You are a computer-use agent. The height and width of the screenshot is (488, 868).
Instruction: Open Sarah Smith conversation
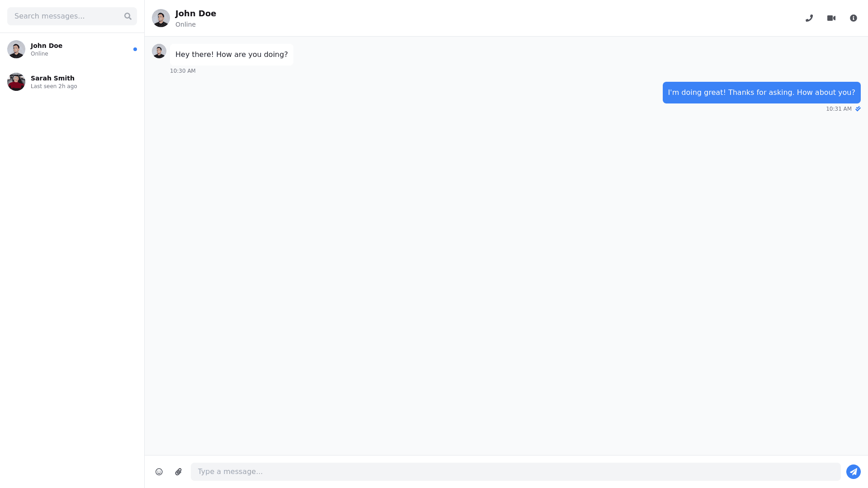(x=72, y=82)
